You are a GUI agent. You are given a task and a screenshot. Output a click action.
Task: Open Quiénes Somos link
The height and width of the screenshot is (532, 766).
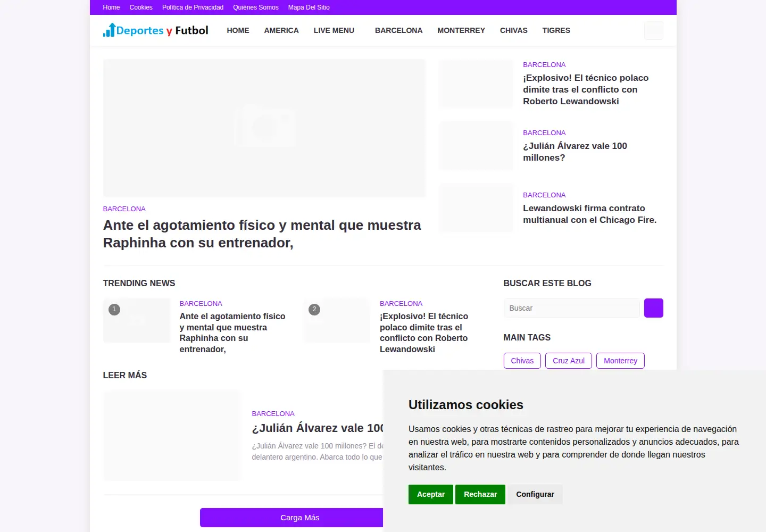[x=256, y=7]
